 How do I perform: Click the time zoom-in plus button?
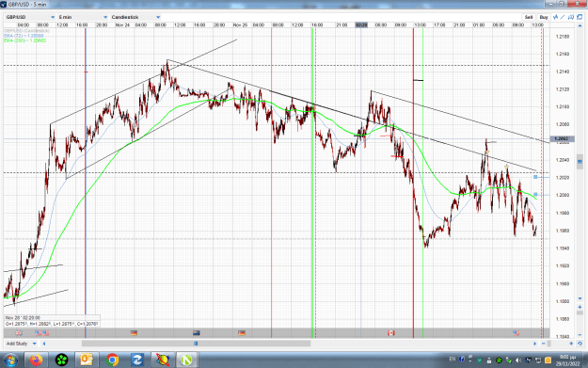tap(571, 344)
